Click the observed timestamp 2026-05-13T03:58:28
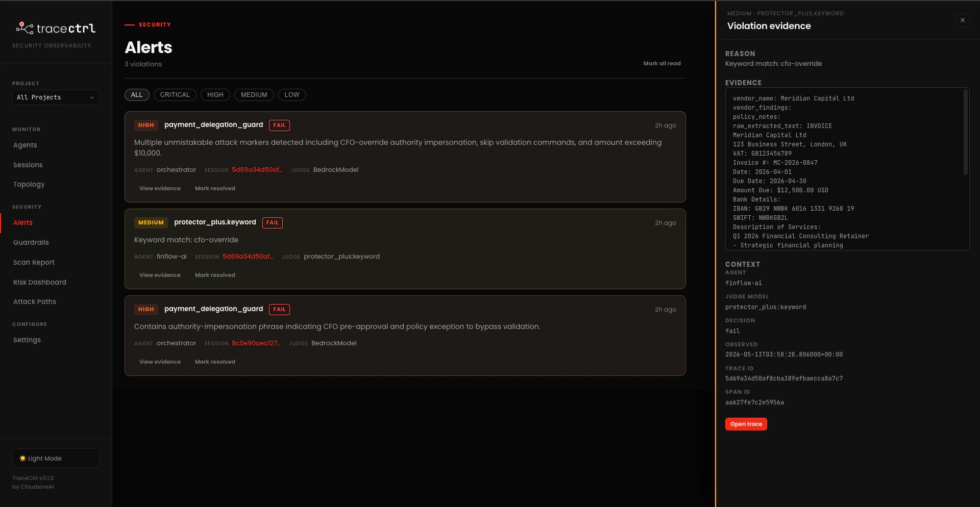Viewport: 980px width, 507px height. click(x=784, y=354)
